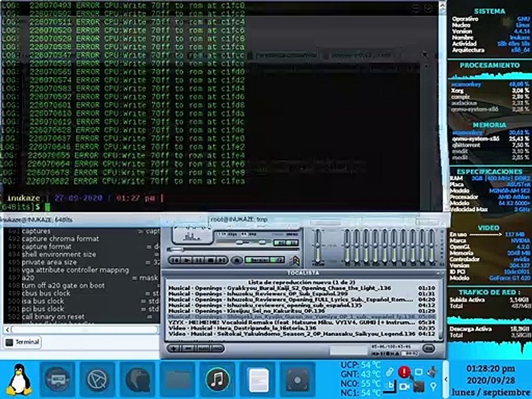Click the left arrow of terminal horizontal scrollbar
Image resolution: width=532 pixels, height=399 pixels.
(7, 329)
